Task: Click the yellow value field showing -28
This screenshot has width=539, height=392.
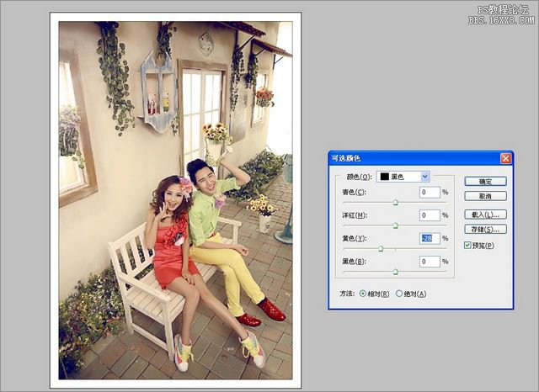Action: (x=430, y=238)
